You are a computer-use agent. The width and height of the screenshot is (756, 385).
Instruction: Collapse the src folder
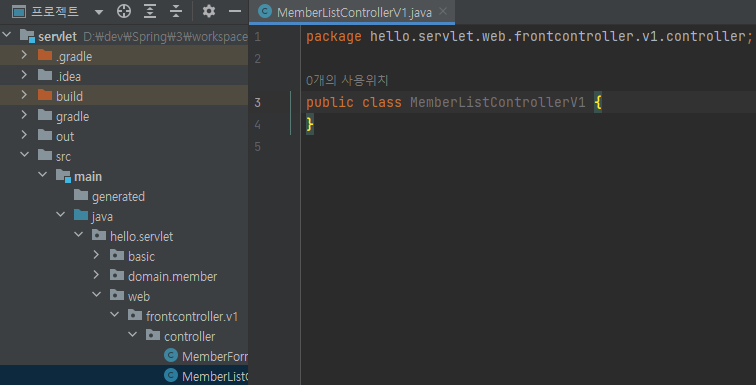point(24,155)
